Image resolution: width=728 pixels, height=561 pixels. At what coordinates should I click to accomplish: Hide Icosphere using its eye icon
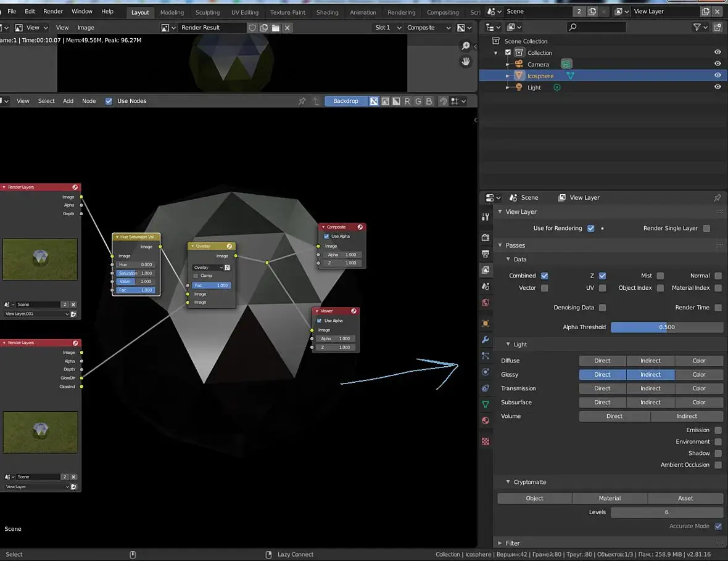coord(718,76)
